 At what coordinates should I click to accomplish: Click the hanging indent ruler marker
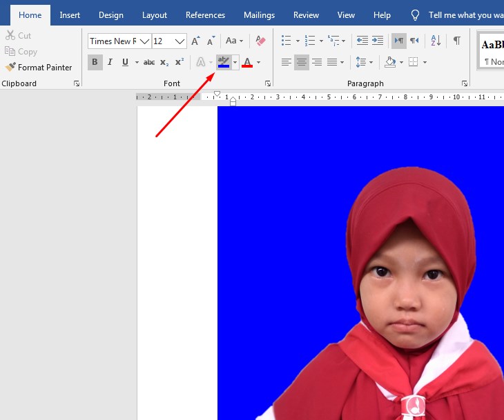[233, 99]
